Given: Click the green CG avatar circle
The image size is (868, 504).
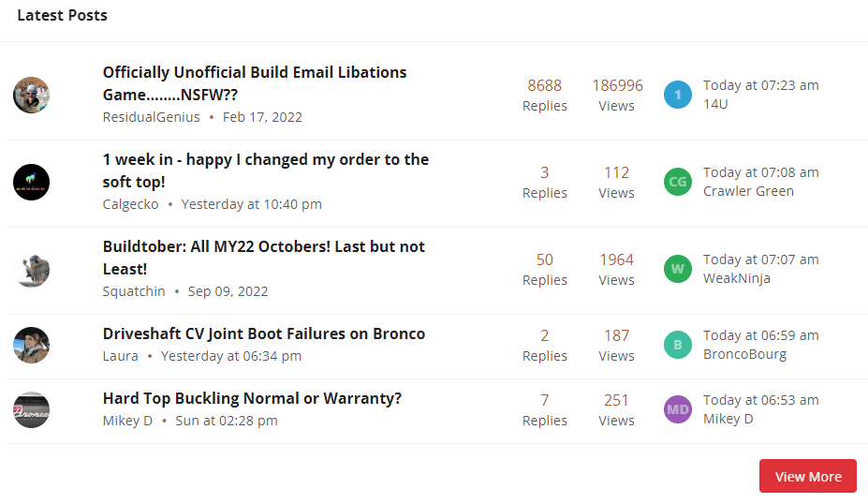Looking at the screenshot, I should pos(678,182).
